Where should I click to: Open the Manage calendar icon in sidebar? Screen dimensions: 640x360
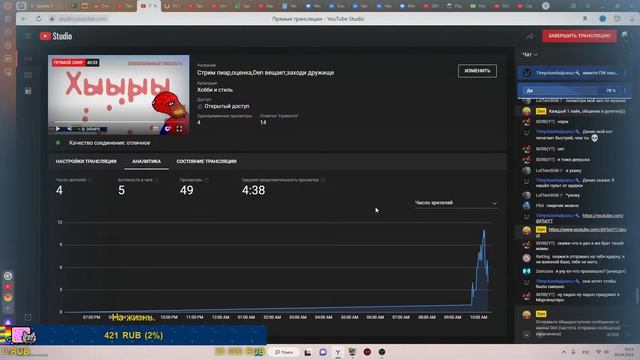pos(28,91)
